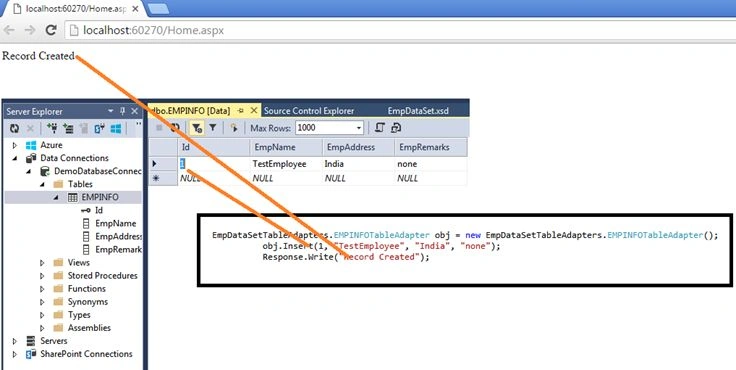This screenshot has width=736, height=370.
Task: Expand the Synonyms folder
Action: coord(42,302)
